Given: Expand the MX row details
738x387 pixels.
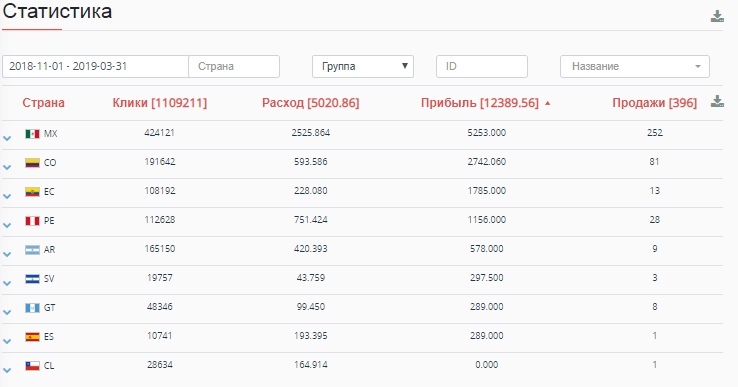Looking at the screenshot, I should point(7,138).
